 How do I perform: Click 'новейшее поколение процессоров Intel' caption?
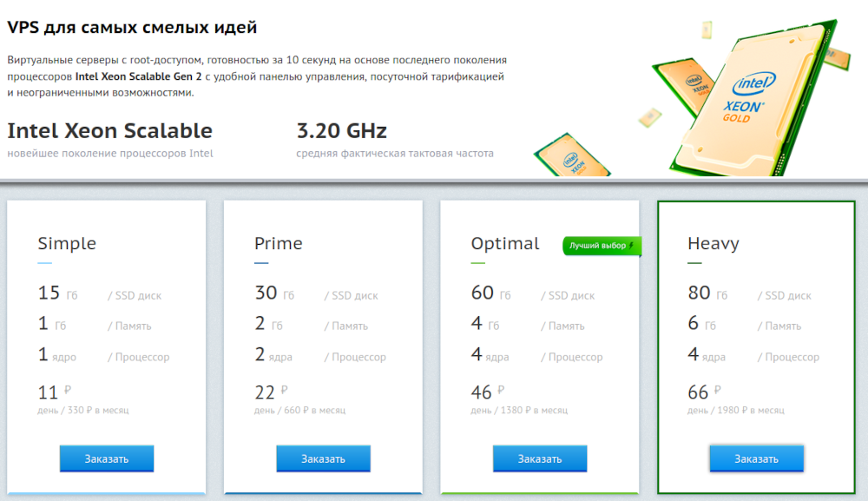[110, 154]
